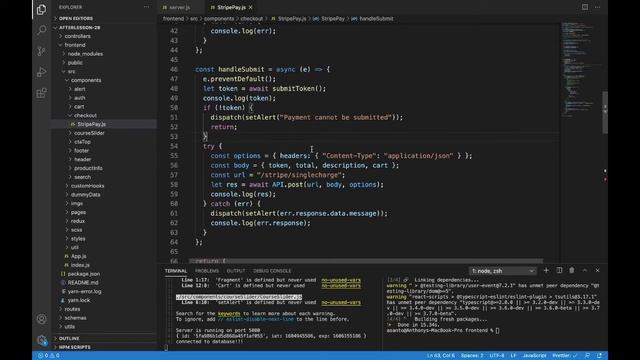
Task: Add a new terminal with plus icon
Action: click(546, 270)
